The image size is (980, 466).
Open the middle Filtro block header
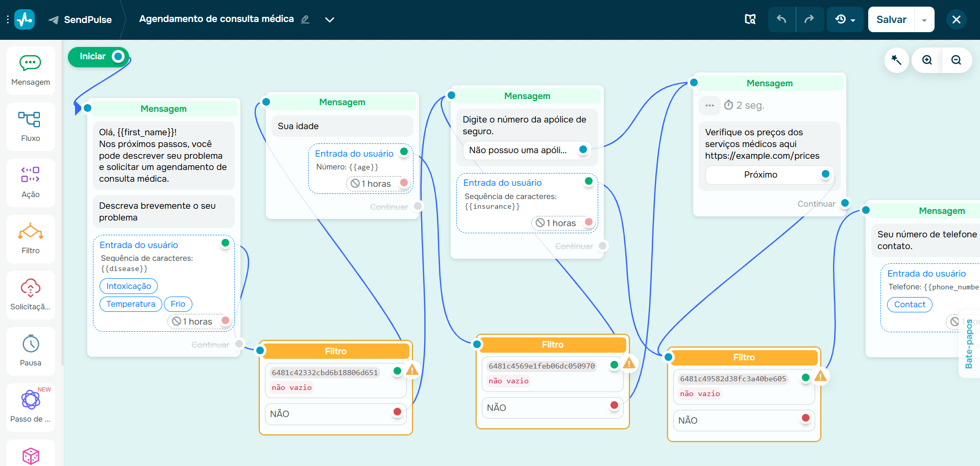[x=553, y=345]
